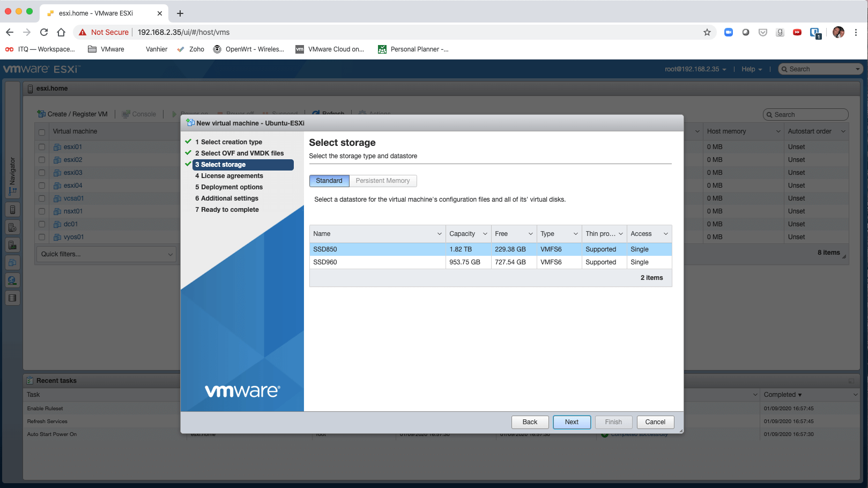Image resolution: width=868 pixels, height=488 pixels.
Task: Click the Next button
Action: pos(572,422)
